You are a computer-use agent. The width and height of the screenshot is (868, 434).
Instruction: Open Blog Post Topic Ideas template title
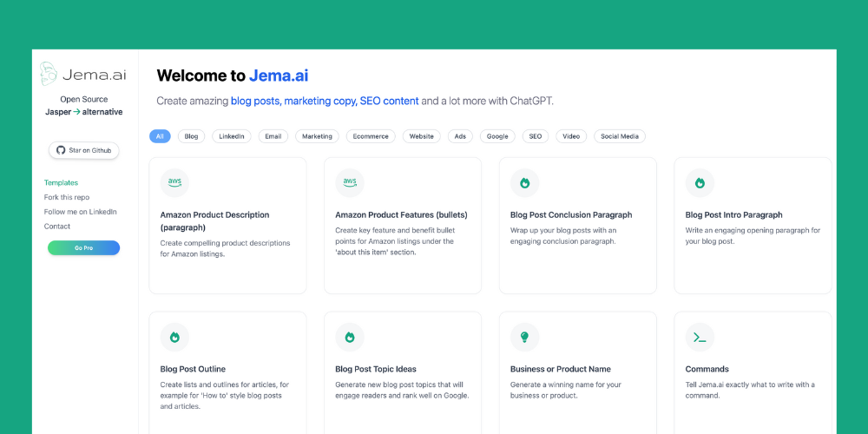[375, 369]
